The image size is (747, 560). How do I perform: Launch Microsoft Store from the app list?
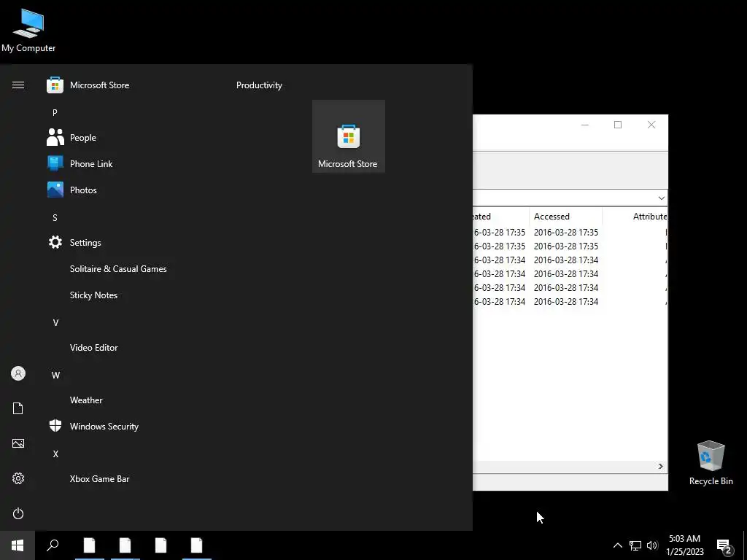click(x=99, y=85)
